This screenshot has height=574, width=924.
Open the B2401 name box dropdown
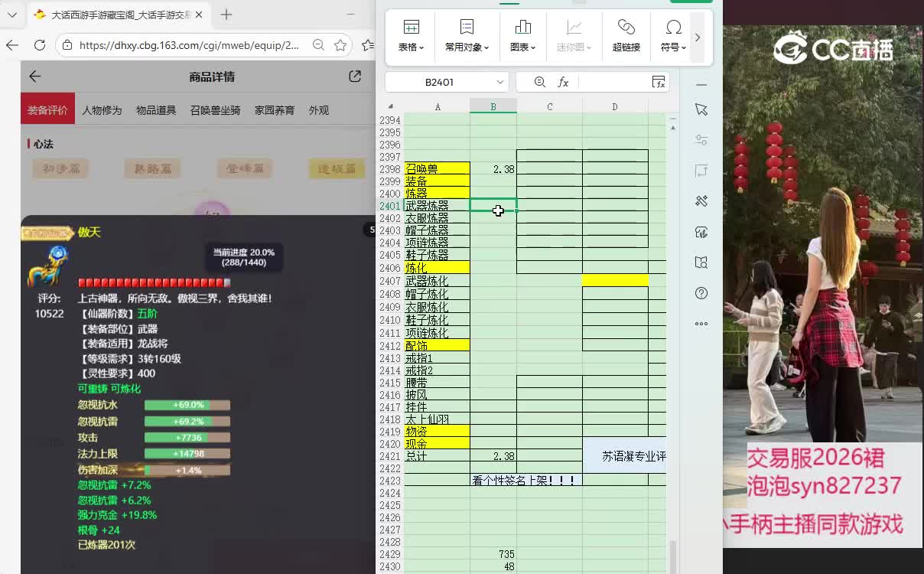pyautogui.click(x=500, y=82)
